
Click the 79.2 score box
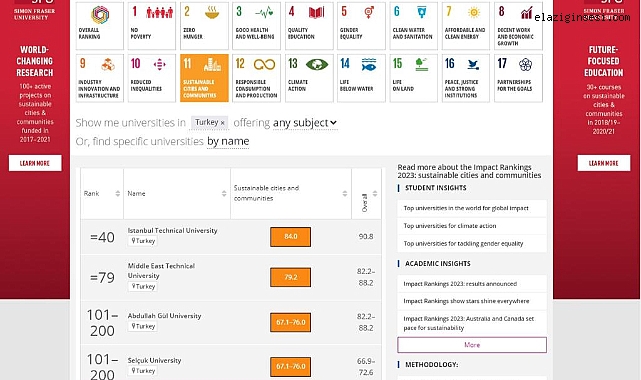coord(290,277)
